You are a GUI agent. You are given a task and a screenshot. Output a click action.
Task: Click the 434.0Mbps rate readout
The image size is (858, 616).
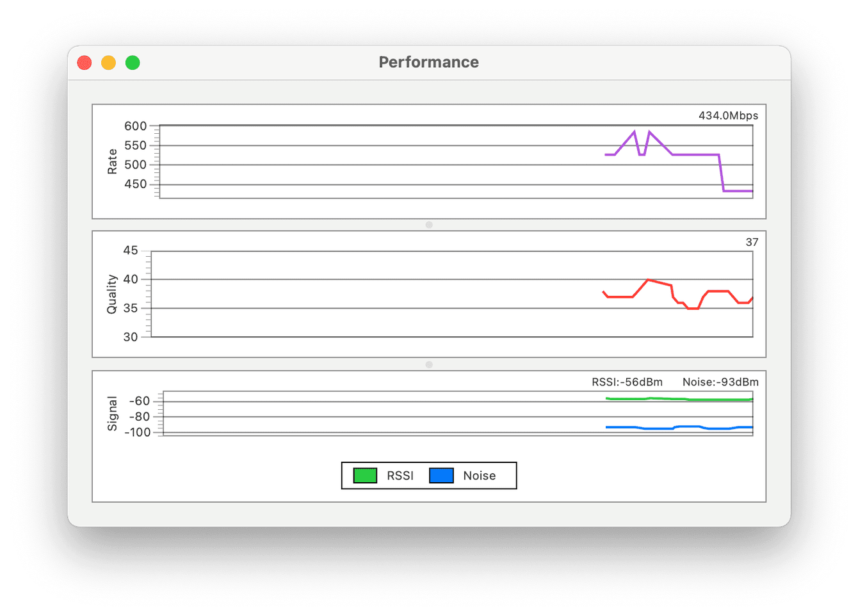coord(728,116)
